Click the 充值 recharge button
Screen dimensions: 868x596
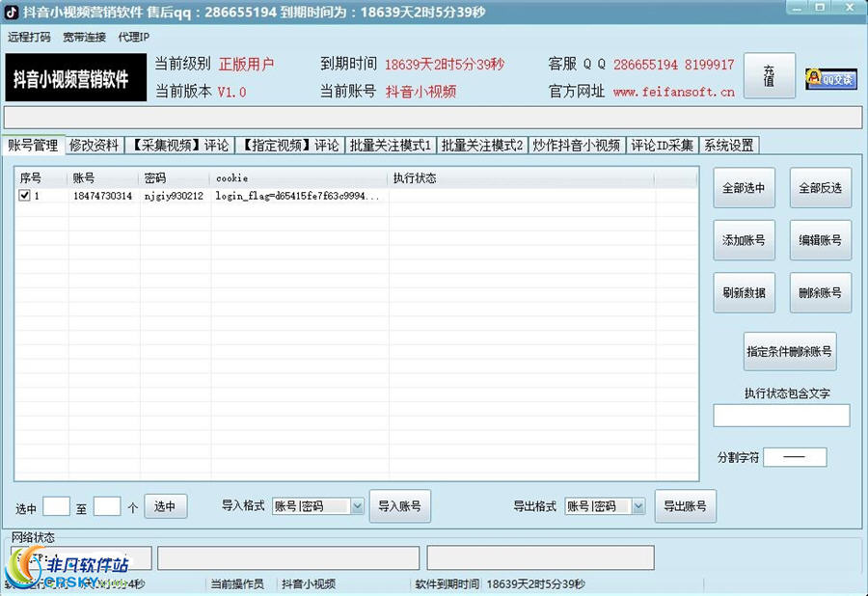(x=769, y=76)
